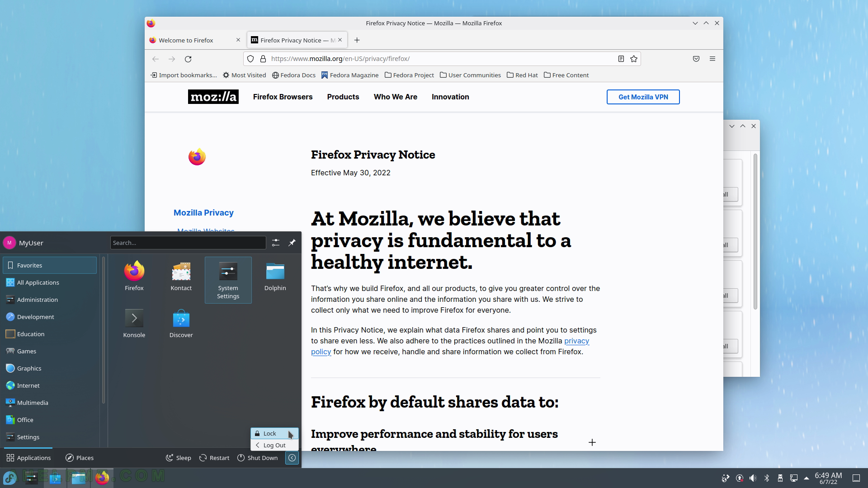Screen dimensions: 868x488
Task: Open the Fedora Project bookmarks folder
Action: click(409, 75)
